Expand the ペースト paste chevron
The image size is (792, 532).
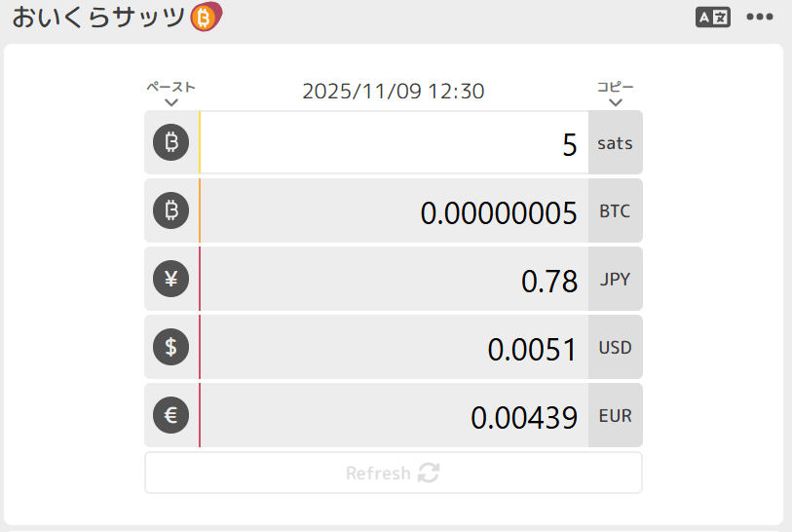(171, 101)
